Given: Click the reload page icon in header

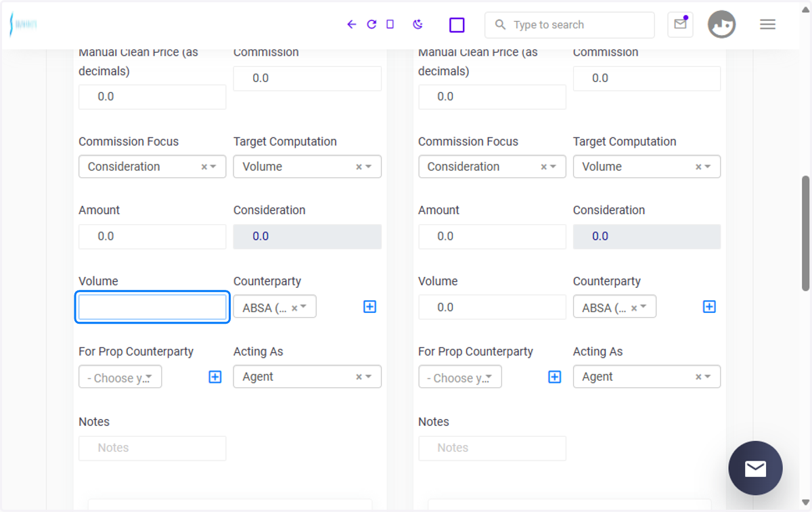Looking at the screenshot, I should 371,24.
